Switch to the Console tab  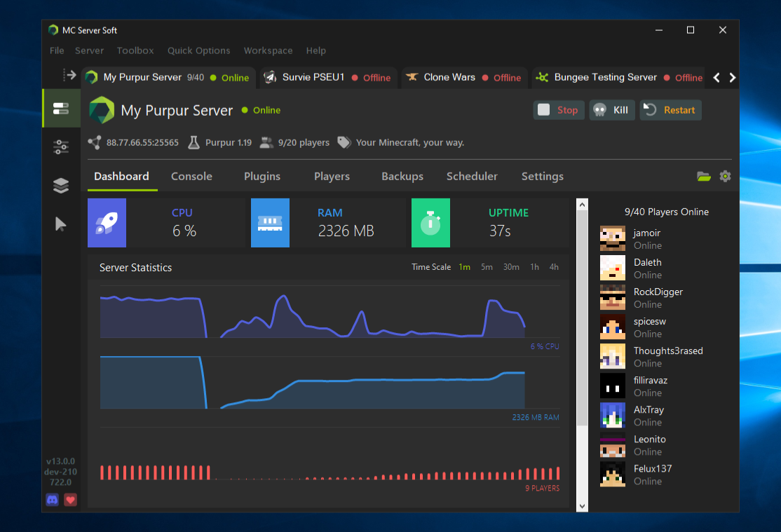[x=191, y=176]
